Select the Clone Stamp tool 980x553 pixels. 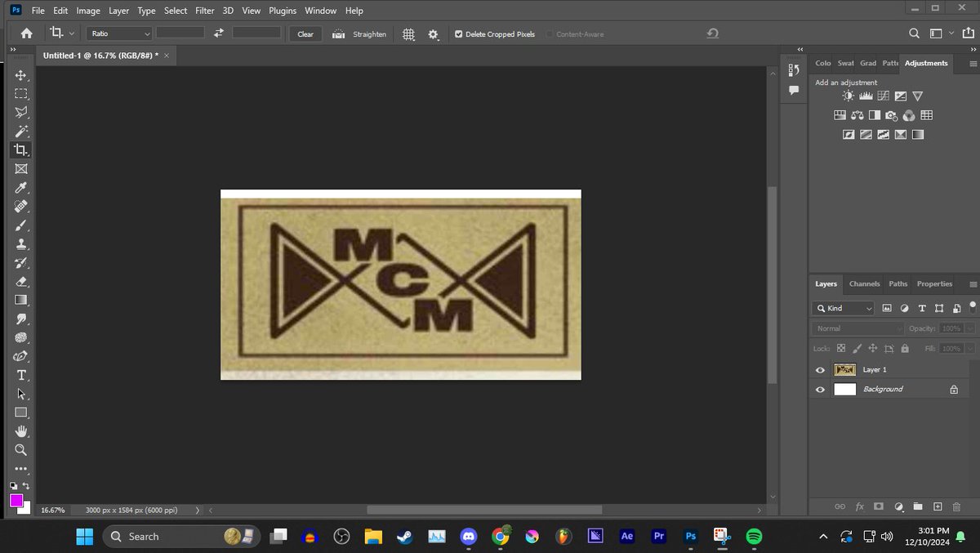[x=21, y=243]
